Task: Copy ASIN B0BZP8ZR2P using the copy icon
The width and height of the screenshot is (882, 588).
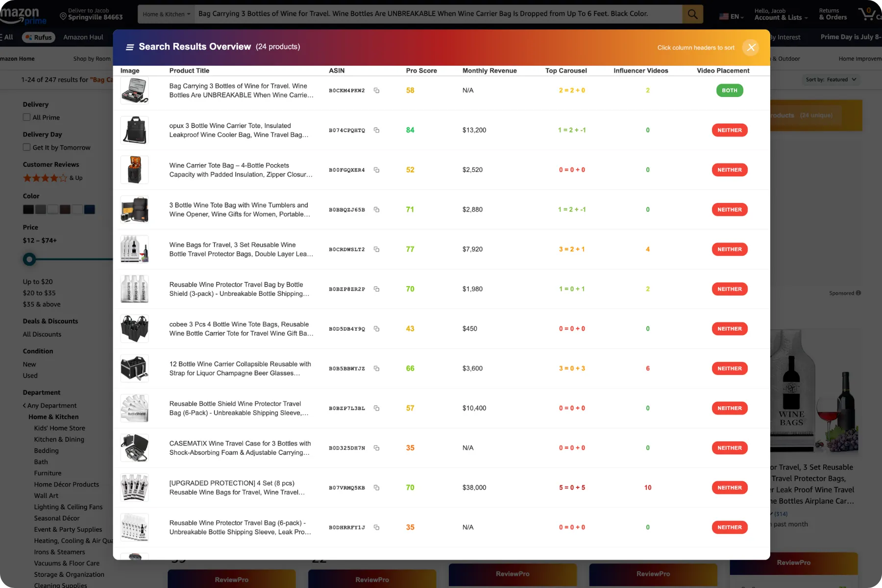Action: click(x=376, y=289)
